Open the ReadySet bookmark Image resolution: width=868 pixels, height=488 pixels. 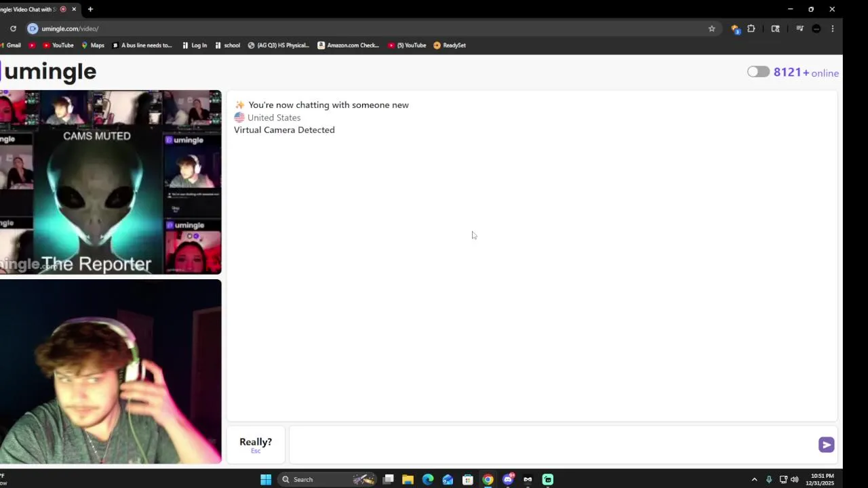450,45
